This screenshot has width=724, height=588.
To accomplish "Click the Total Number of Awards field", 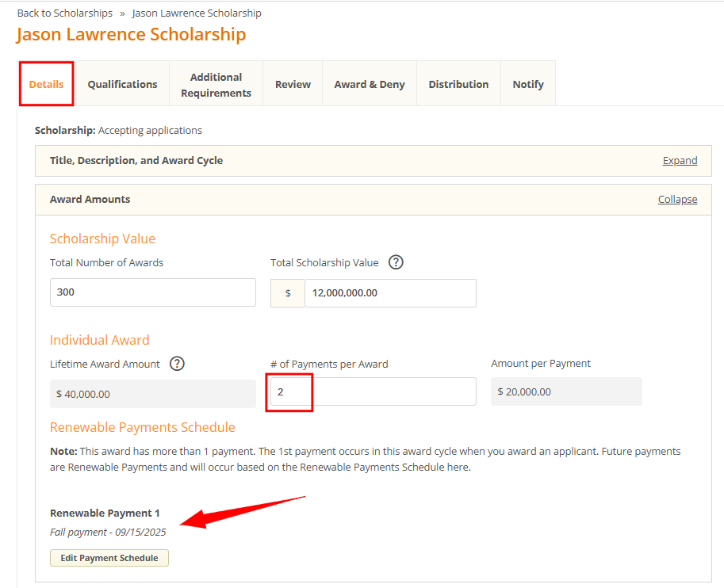I will [152, 292].
